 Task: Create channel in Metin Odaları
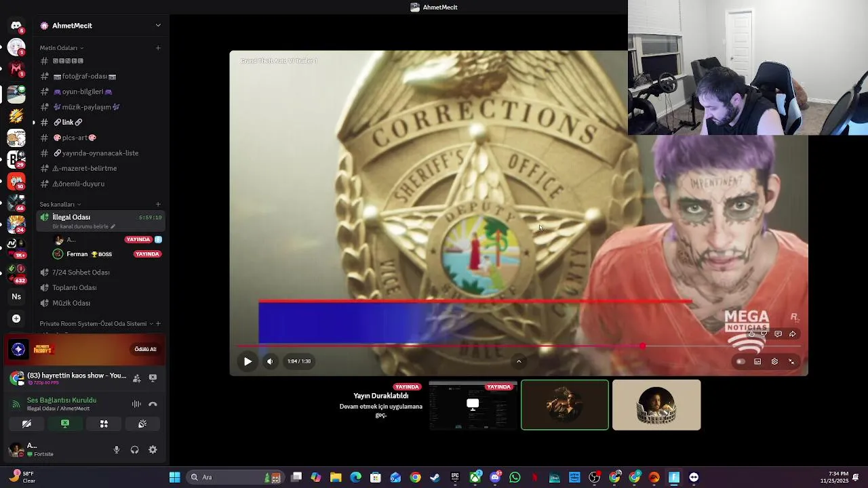[x=158, y=48]
